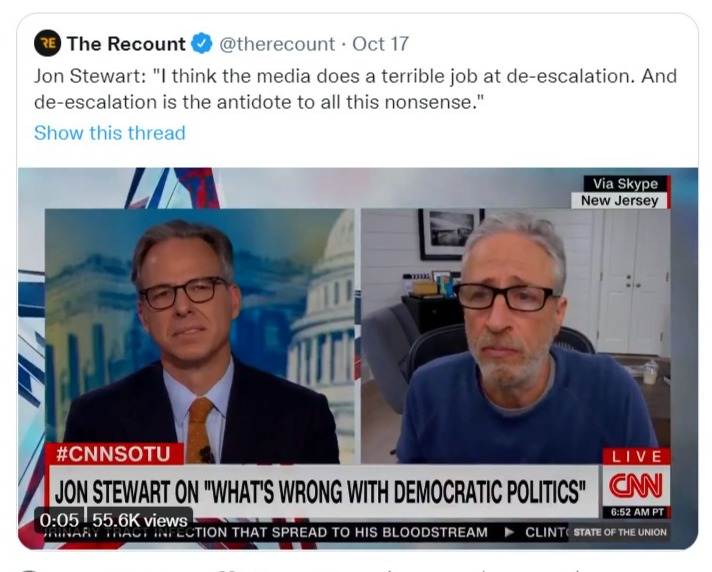Viewport: 712px width, 572px height.
Task: Open the Jon Stewart quote tweet text
Action: click(355, 89)
